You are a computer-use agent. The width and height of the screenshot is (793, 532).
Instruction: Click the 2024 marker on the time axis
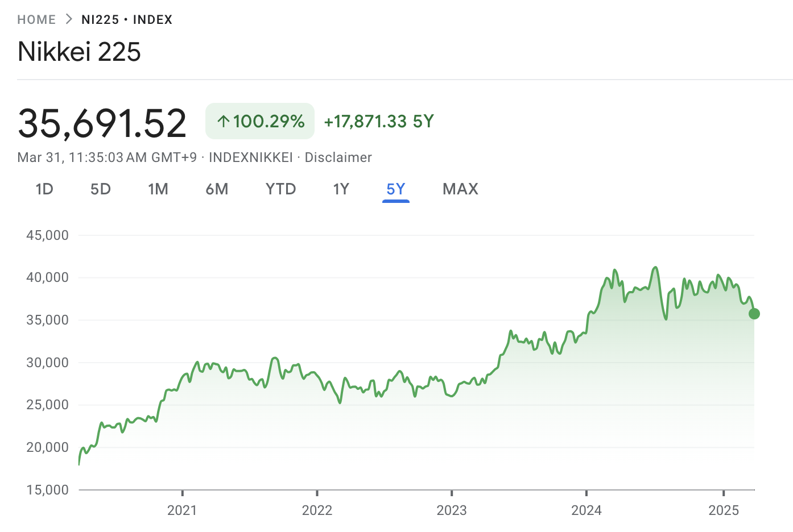[x=586, y=510]
